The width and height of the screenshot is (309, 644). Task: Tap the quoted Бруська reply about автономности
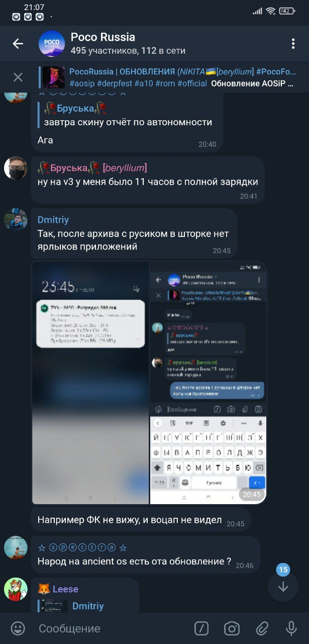[x=125, y=115]
